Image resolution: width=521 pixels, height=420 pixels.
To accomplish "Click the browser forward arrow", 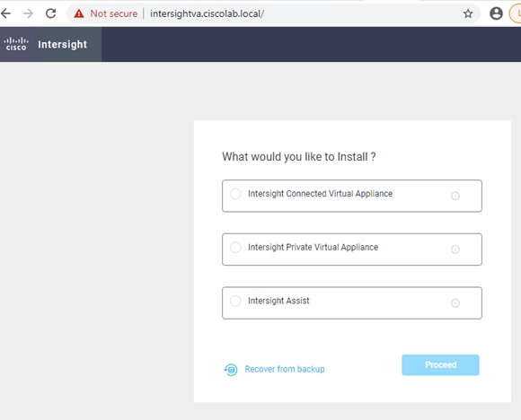I will pyautogui.click(x=28, y=13).
